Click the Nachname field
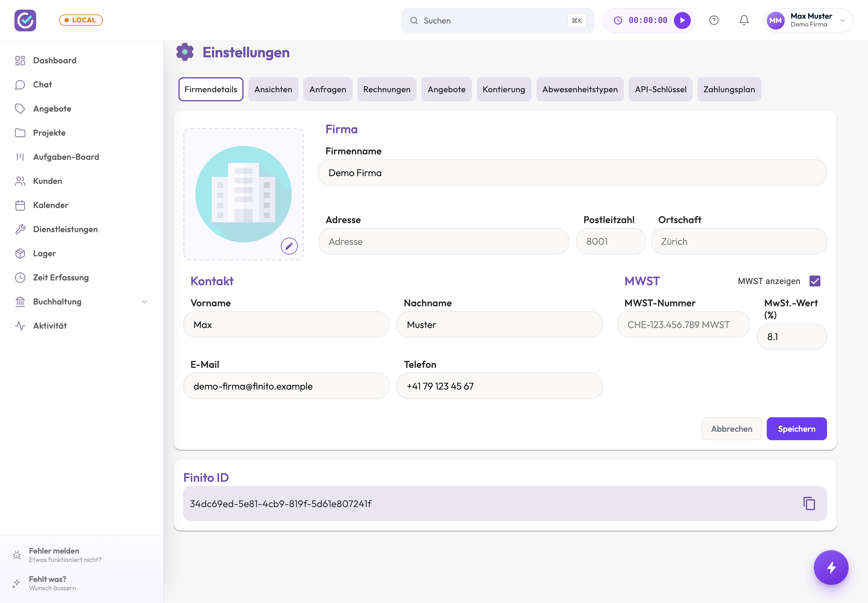Viewport: 868px width, 603px height. tap(499, 324)
